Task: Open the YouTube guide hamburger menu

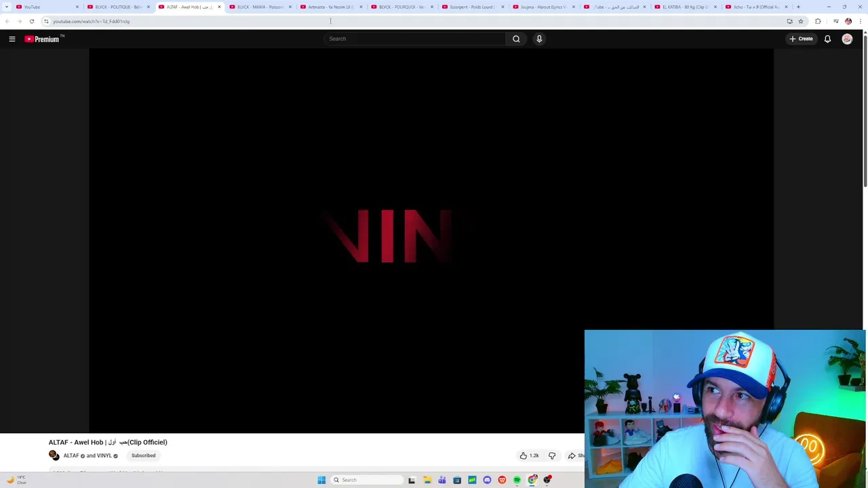Action: (12, 39)
